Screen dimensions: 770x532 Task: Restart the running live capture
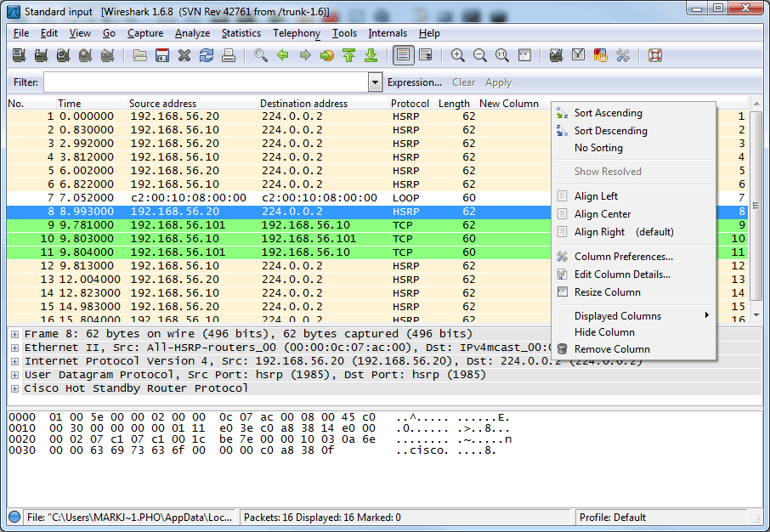click(108, 55)
